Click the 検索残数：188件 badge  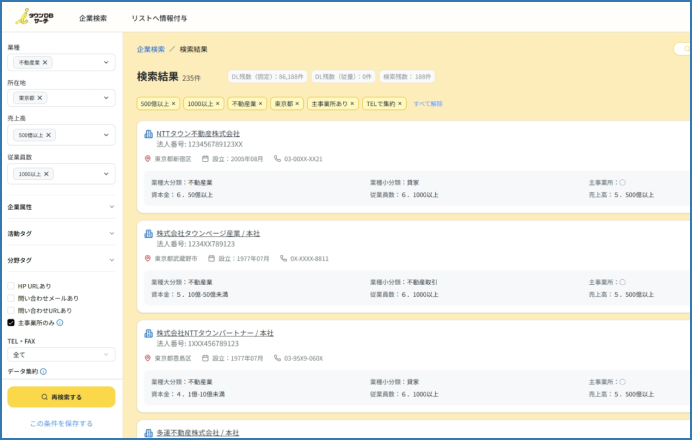407,76
